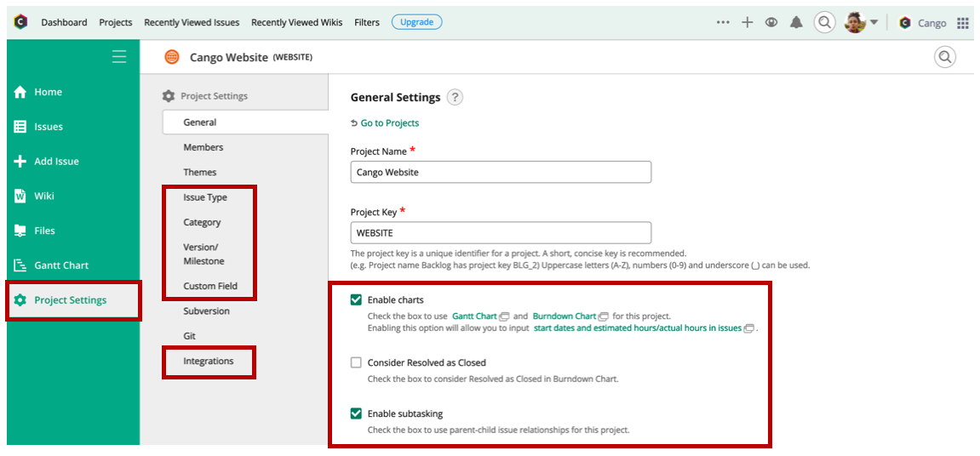
Task: Click the Gantt Chart icon in sidebar
Action: pyautogui.click(x=20, y=265)
